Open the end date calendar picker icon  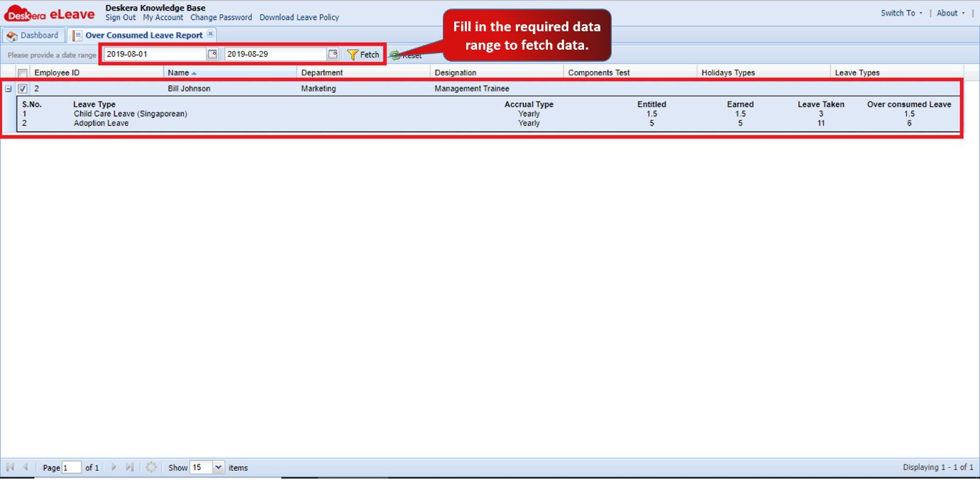pos(333,54)
